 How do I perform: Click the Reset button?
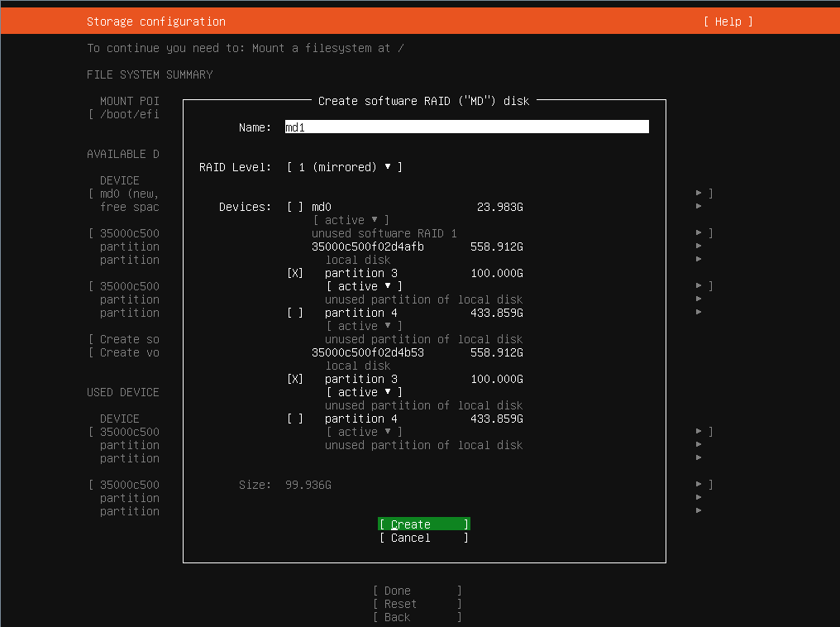click(x=417, y=604)
